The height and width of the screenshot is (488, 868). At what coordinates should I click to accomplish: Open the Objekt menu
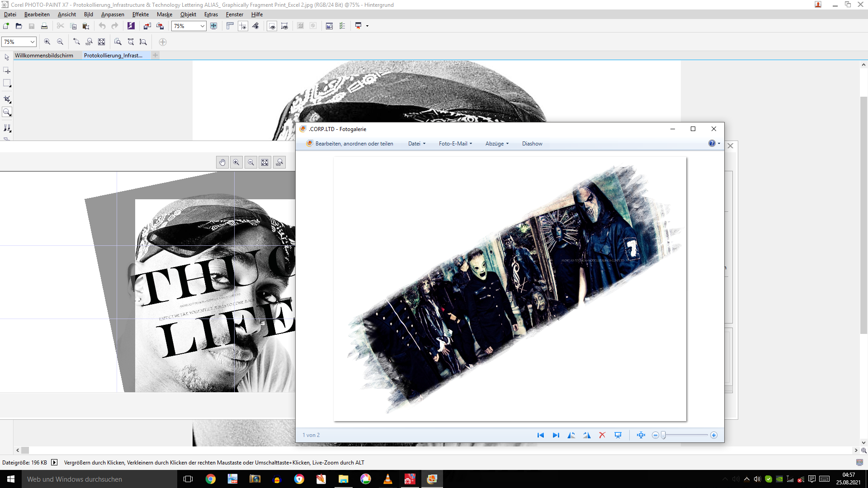click(x=188, y=14)
